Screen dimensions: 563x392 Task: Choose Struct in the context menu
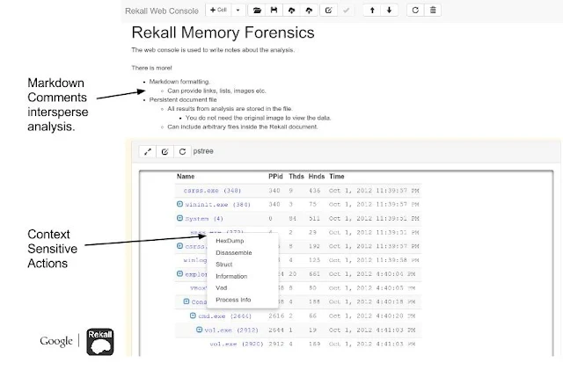point(224,265)
